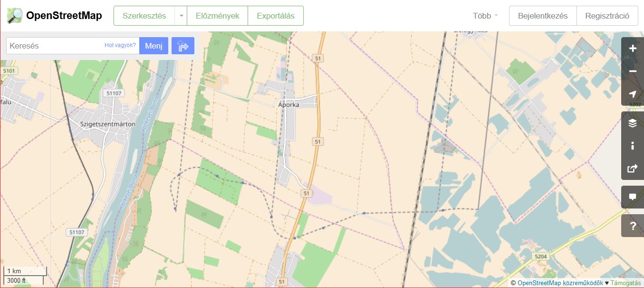The width and height of the screenshot is (644, 288).
Task: Click the 5202 road shield
Action: (635, 104)
